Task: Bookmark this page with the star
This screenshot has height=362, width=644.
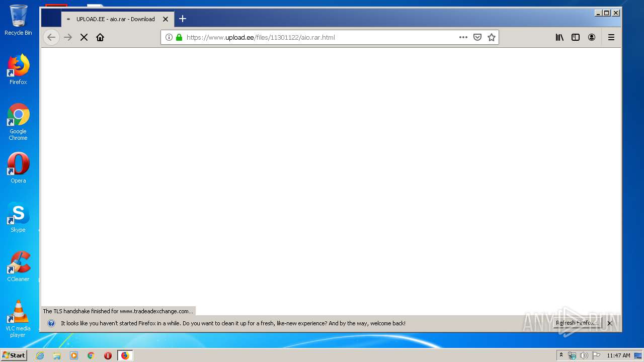Action: 492,37
